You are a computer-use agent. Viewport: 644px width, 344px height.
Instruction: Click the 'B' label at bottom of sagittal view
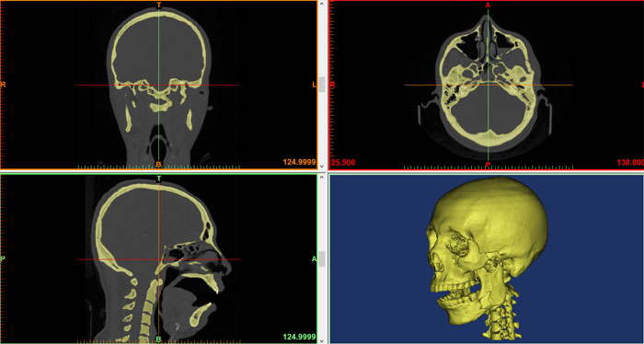(158, 339)
